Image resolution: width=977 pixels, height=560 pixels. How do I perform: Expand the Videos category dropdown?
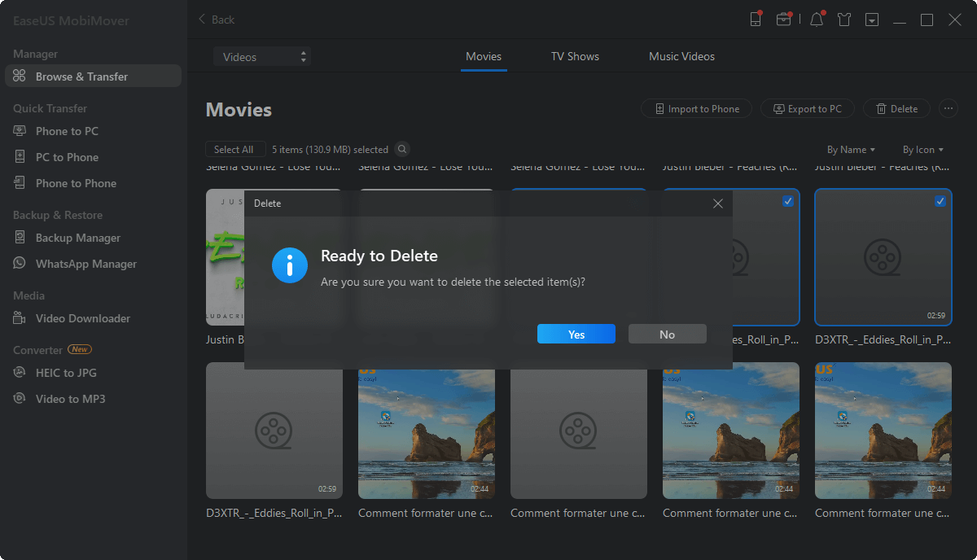[x=262, y=57]
